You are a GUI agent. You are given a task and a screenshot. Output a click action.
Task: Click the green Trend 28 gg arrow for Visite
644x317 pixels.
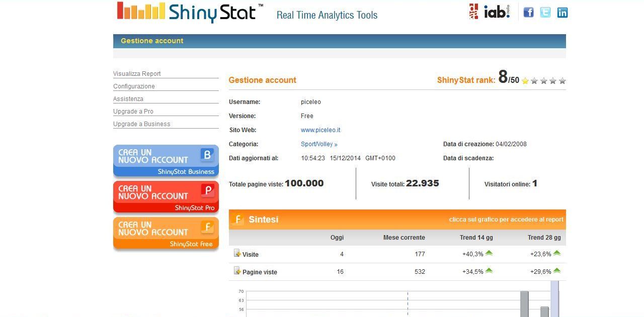tap(557, 253)
